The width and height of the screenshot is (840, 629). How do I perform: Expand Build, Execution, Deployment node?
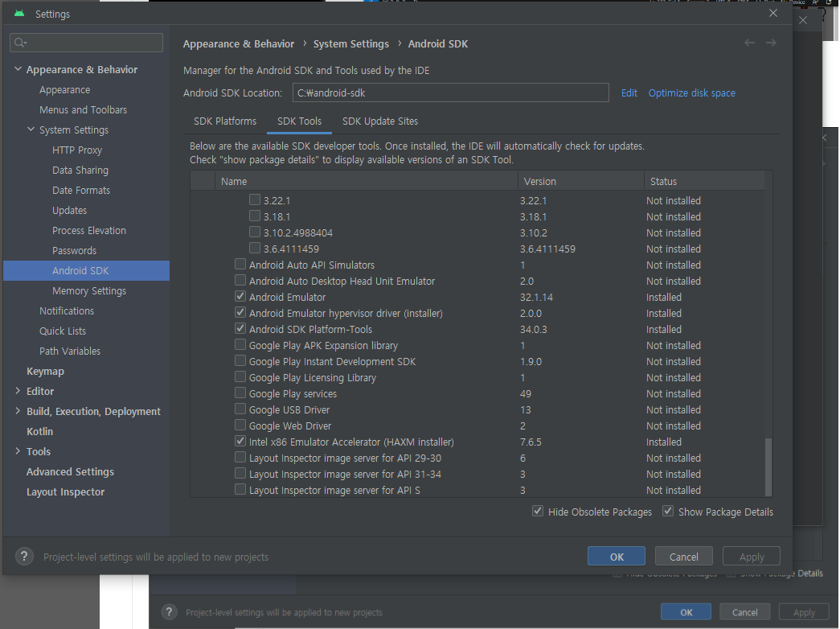click(18, 411)
